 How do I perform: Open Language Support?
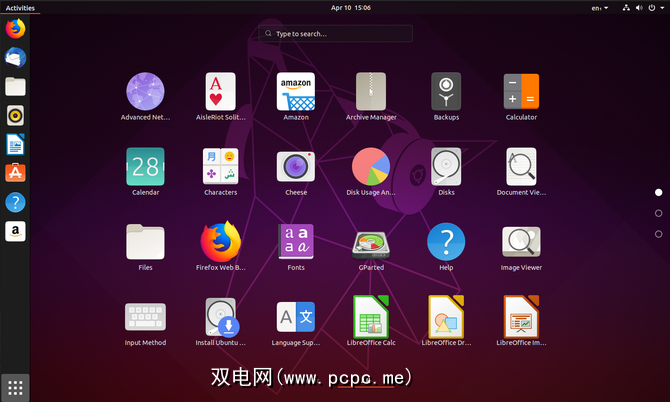(296, 317)
